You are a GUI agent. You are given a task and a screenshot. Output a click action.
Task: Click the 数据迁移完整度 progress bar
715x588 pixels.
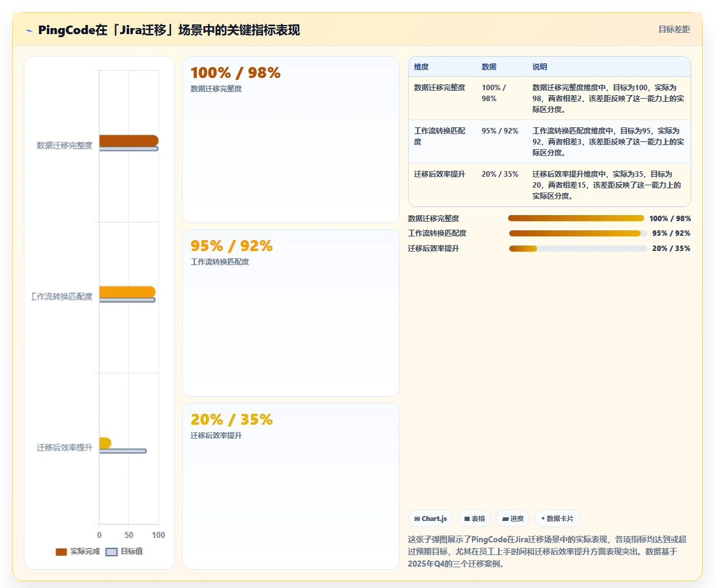pyautogui.click(x=576, y=219)
